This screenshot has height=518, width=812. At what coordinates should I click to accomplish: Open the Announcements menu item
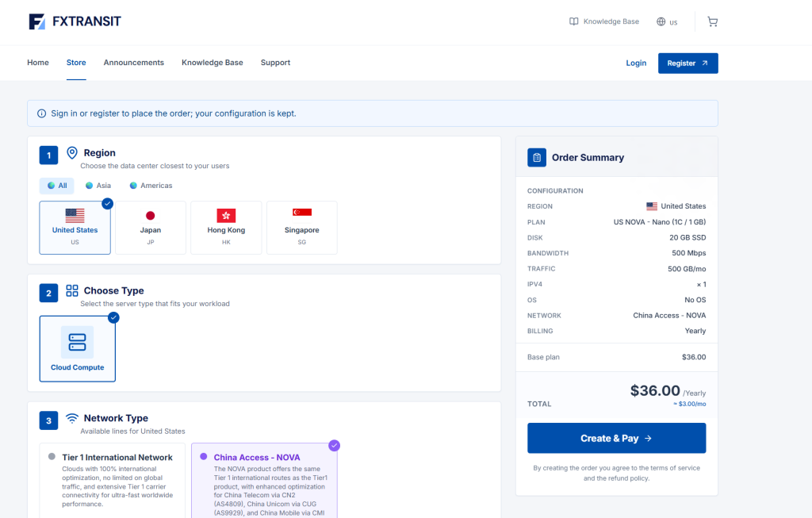[133, 63]
